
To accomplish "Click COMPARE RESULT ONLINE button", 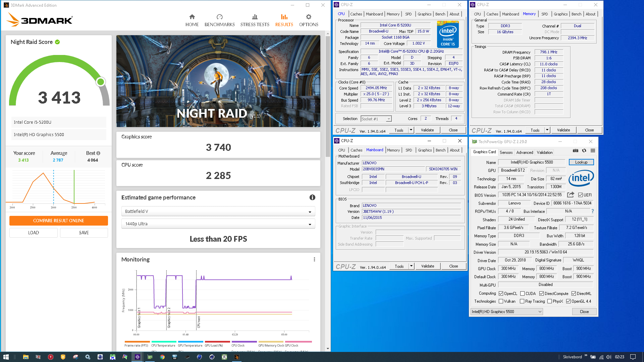I will [x=59, y=221].
